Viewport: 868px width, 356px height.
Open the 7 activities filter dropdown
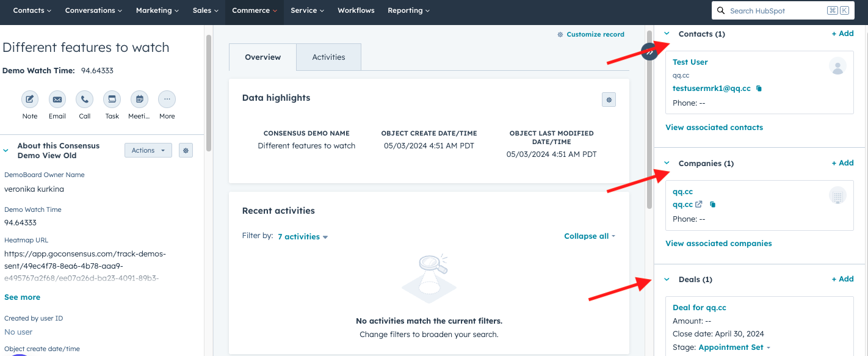point(303,237)
